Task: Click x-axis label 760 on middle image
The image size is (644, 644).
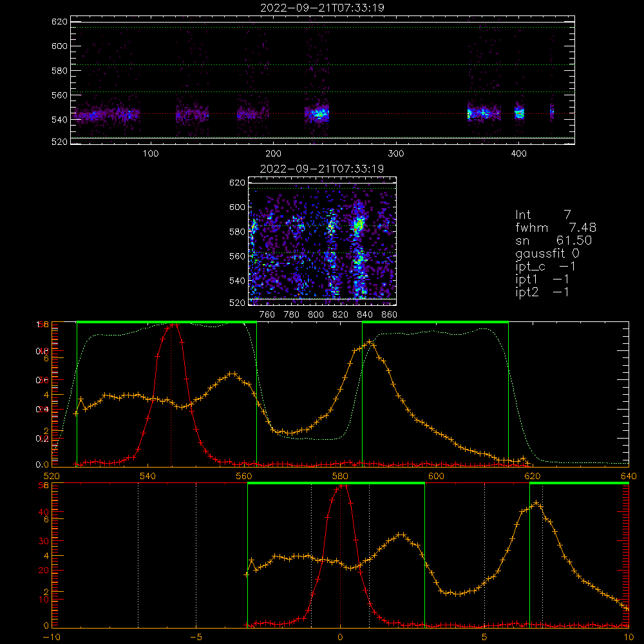Action: (x=267, y=315)
